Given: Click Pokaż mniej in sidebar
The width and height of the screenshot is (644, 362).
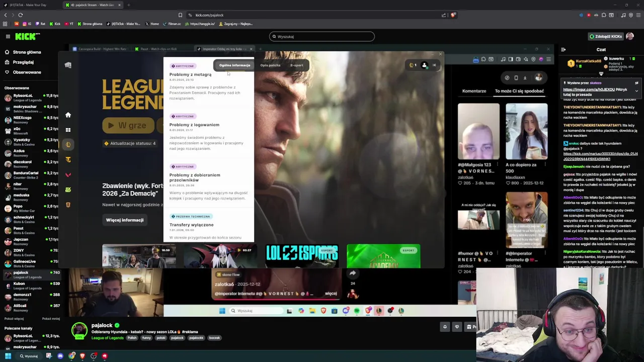Looking at the screenshot, I should click(51, 319).
